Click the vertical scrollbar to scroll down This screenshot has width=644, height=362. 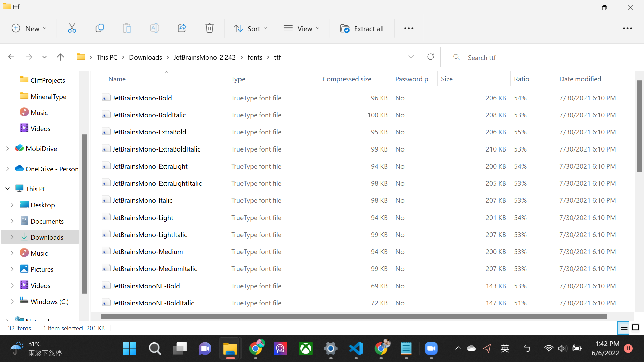click(639, 265)
